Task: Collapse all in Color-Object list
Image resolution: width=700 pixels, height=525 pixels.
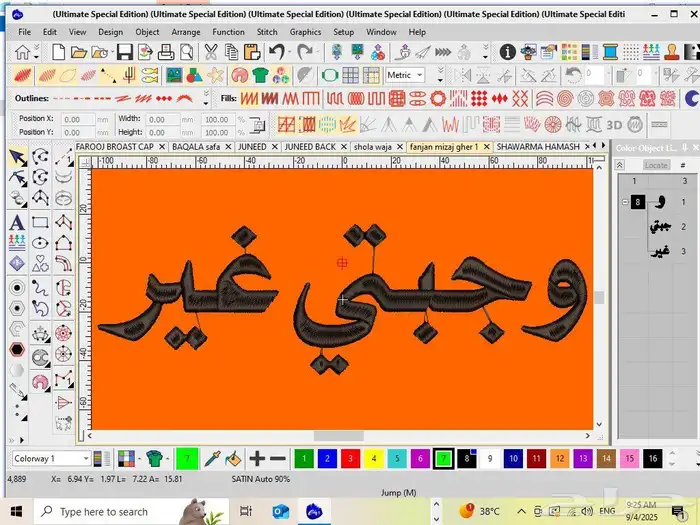Action: [620, 165]
